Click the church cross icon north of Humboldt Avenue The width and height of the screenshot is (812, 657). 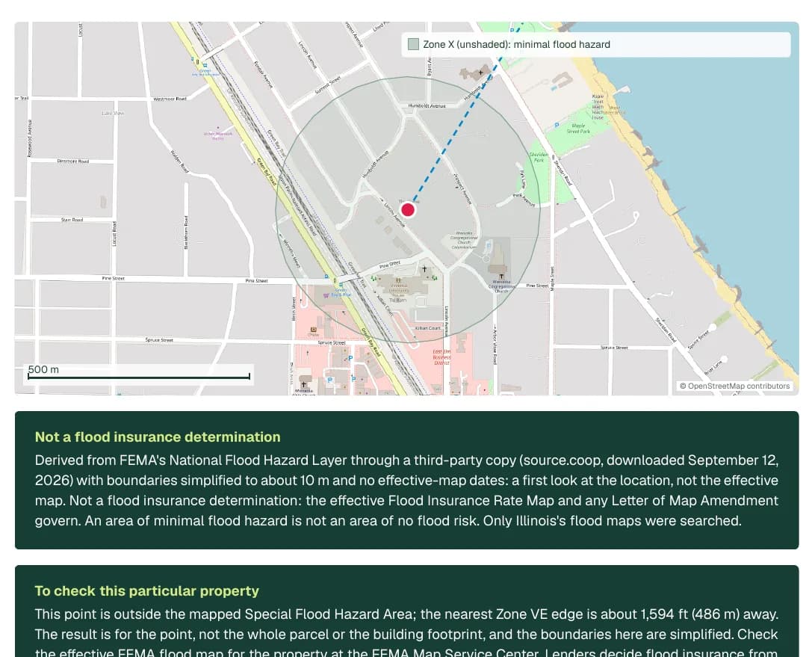(481, 72)
